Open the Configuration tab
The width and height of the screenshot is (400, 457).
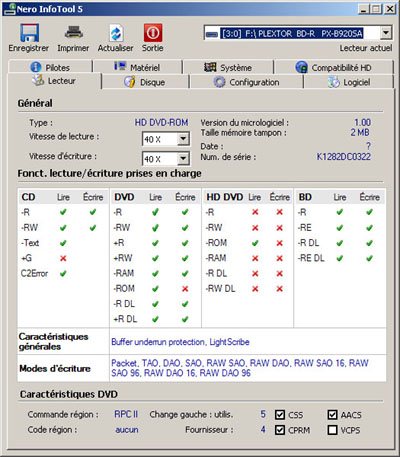(x=246, y=82)
